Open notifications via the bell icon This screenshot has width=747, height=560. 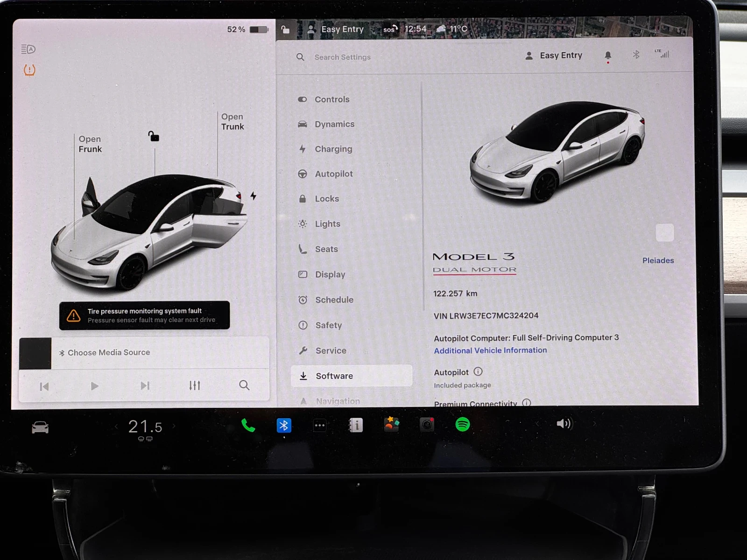click(608, 55)
